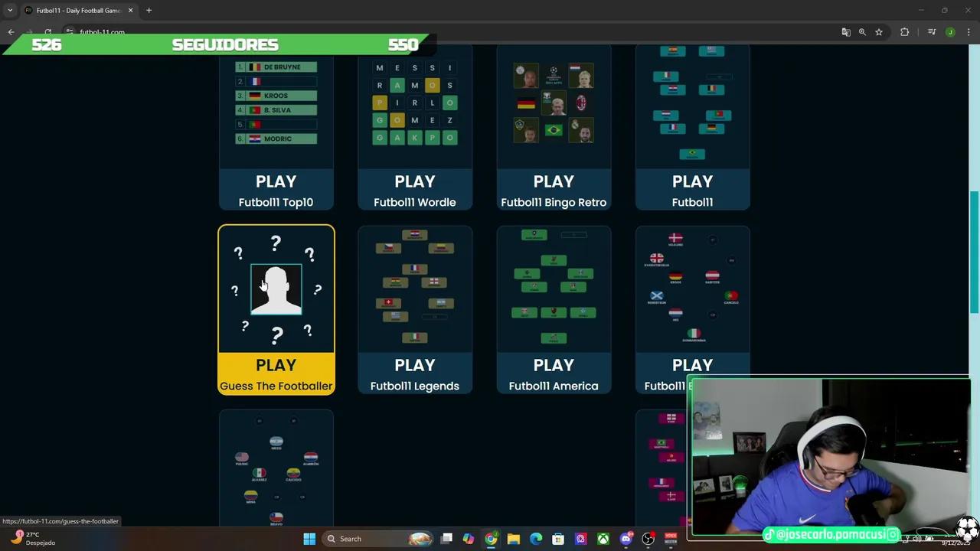Open Voicemeeter from the taskbar
This screenshot has height=551, width=980.
tap(671, 539)
